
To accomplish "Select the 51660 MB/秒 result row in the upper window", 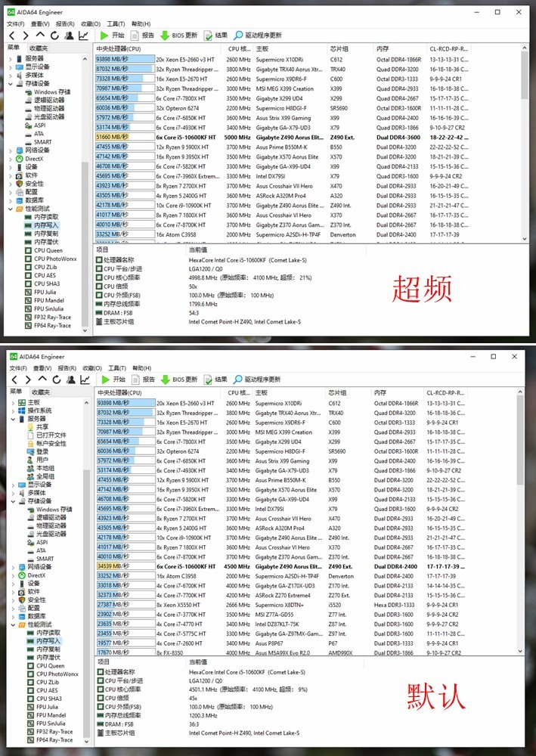I will 283,138.
